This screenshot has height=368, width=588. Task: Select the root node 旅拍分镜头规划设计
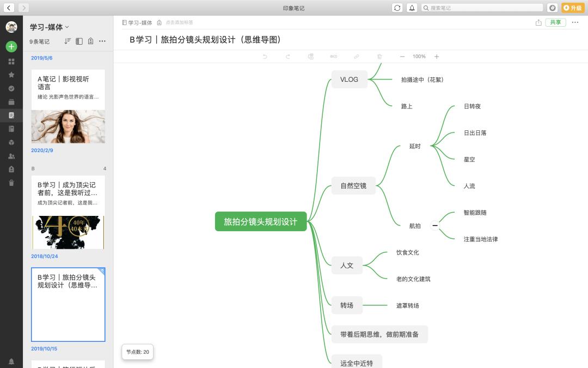click(261, 221)
